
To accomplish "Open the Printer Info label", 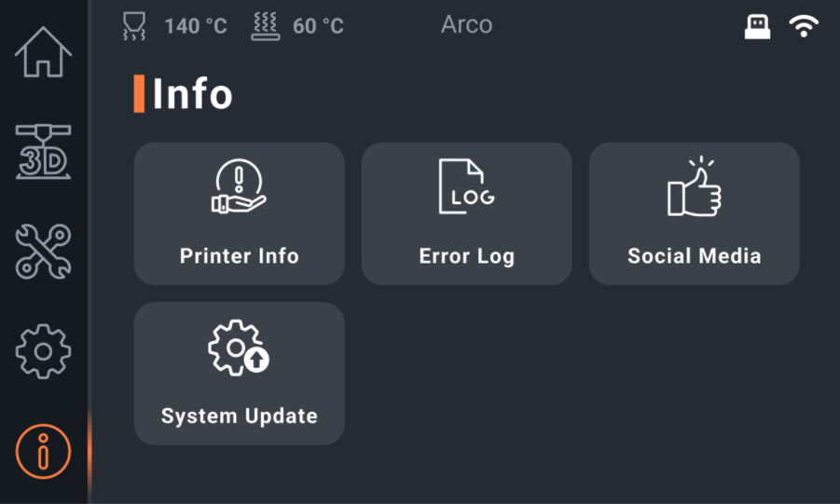I will 239,256.
